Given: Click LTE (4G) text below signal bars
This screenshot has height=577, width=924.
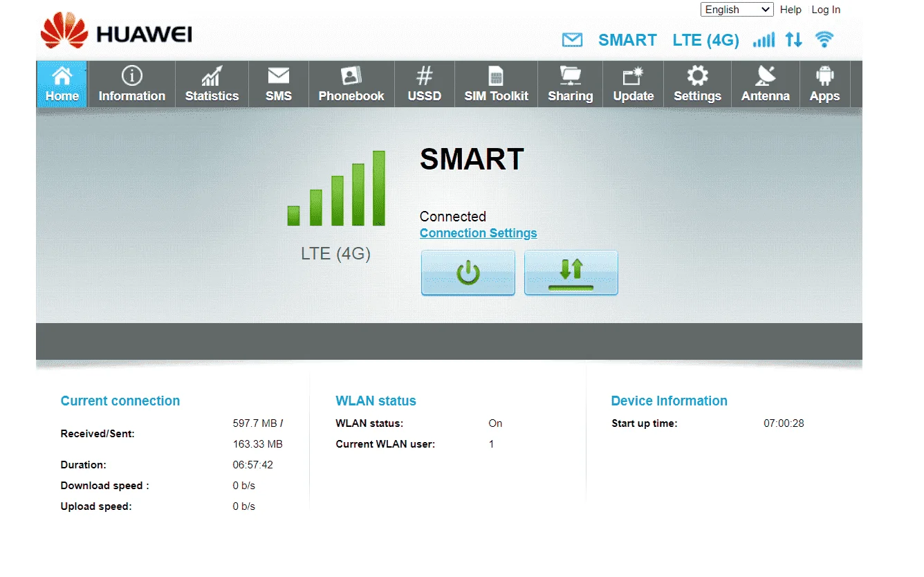Looking at the screenshot, I should (x=335, y=254).
